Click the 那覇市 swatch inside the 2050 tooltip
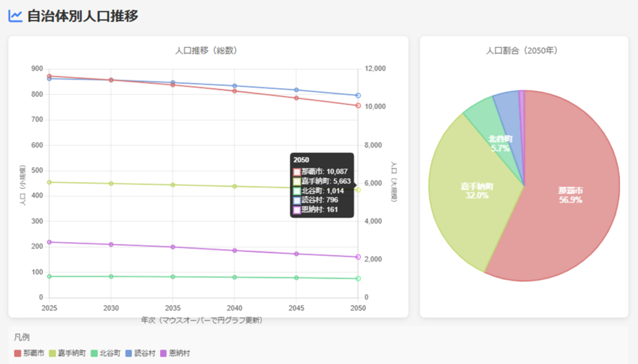638x364 pixels. 297,171
